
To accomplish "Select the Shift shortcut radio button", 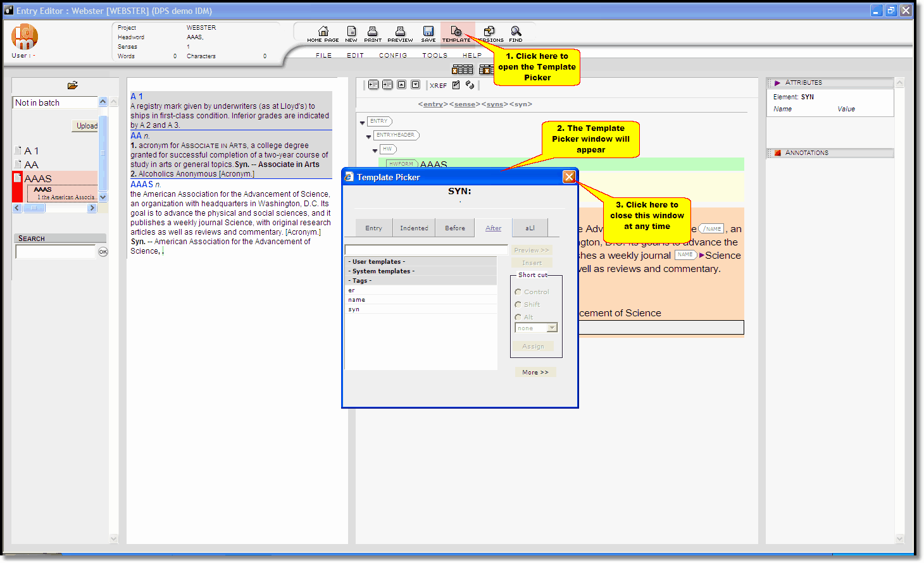I will (x=518, y=304).
